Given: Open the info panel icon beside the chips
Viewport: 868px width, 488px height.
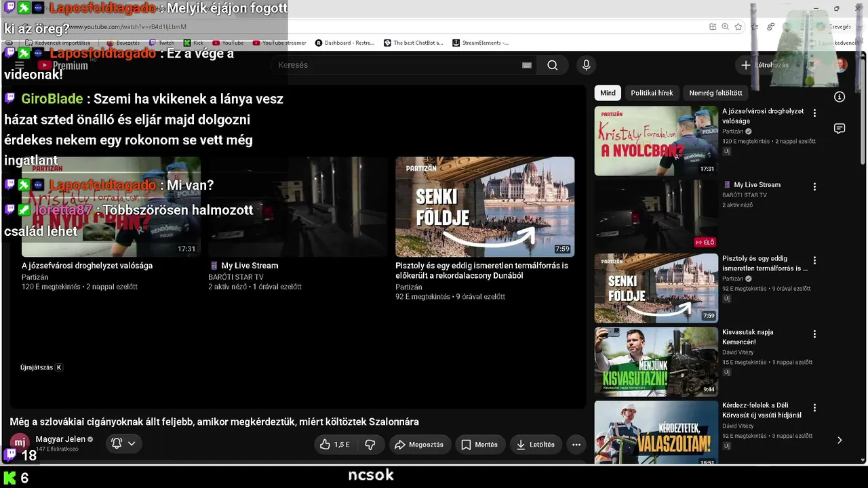Looking at the screenshot, I should tap(840, 97).
